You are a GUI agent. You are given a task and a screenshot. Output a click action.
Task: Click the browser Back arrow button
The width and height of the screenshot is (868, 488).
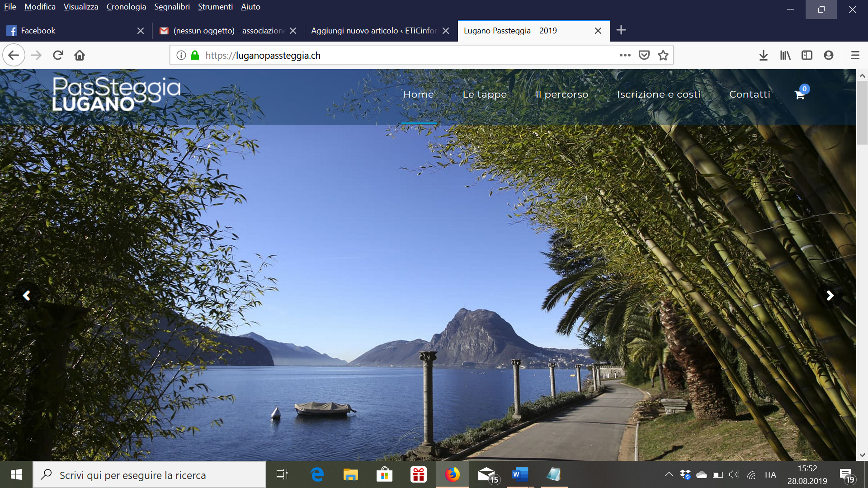(x=14, y=55)
